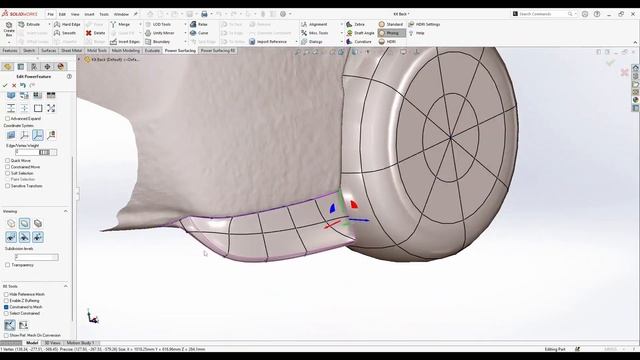This screenshot has width=640, height=360.
Task: Switch to Standard shading
Action: coord(391,24)
